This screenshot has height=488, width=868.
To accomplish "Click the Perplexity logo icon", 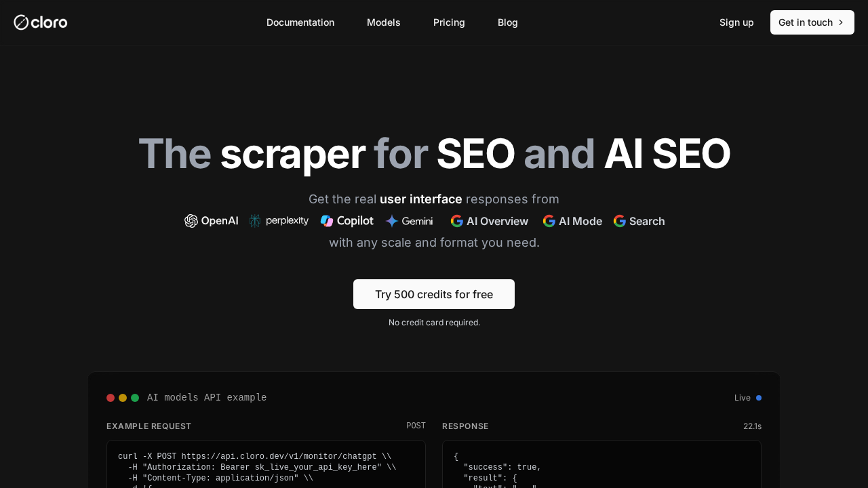I will click(x=255, y=221).
